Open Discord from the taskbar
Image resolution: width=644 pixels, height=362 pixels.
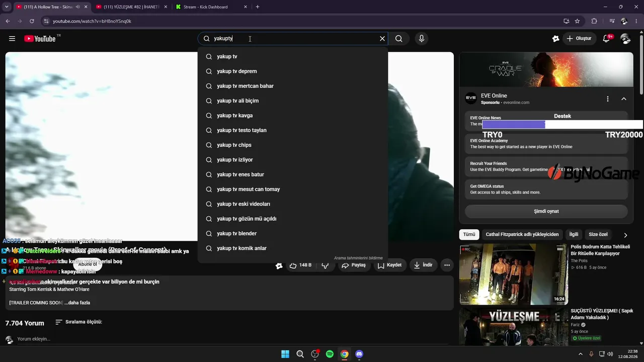coord(359,354)
